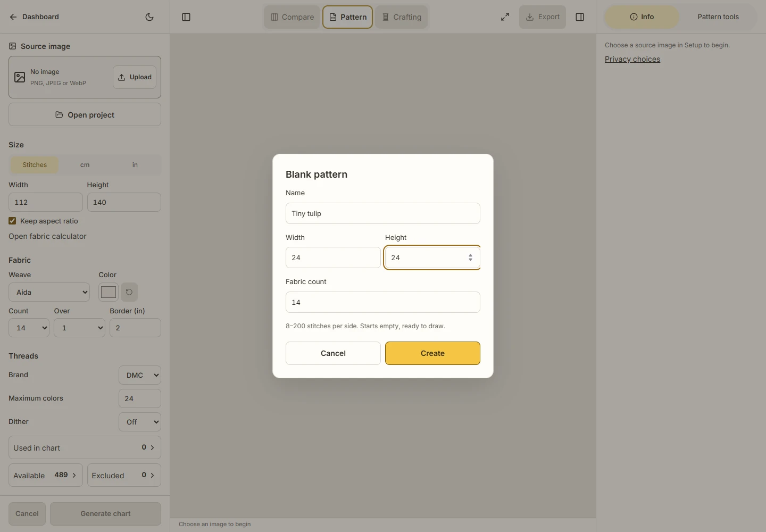Click the Upload button
This screenshot has height=532, width=766.
tap(135, 77)
